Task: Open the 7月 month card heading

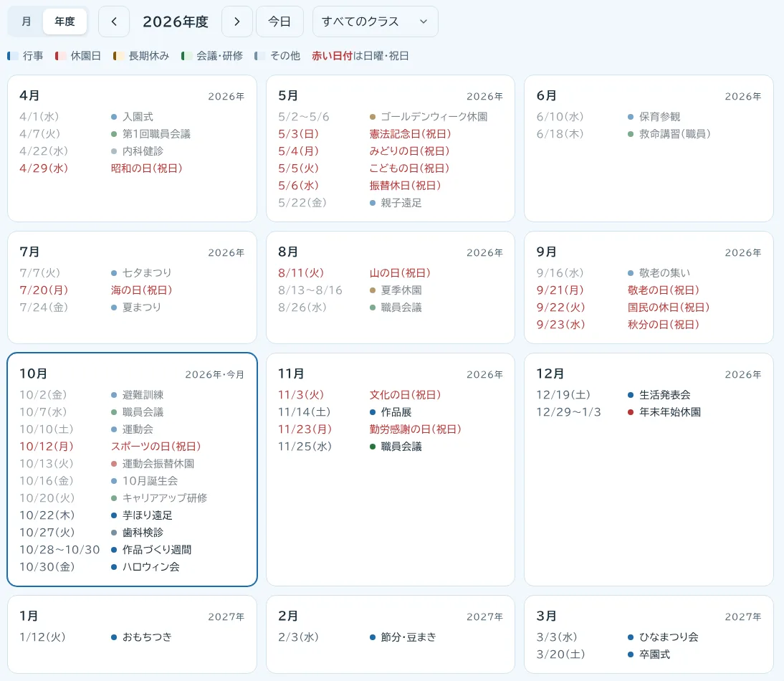Action: [x=29, y=252]
